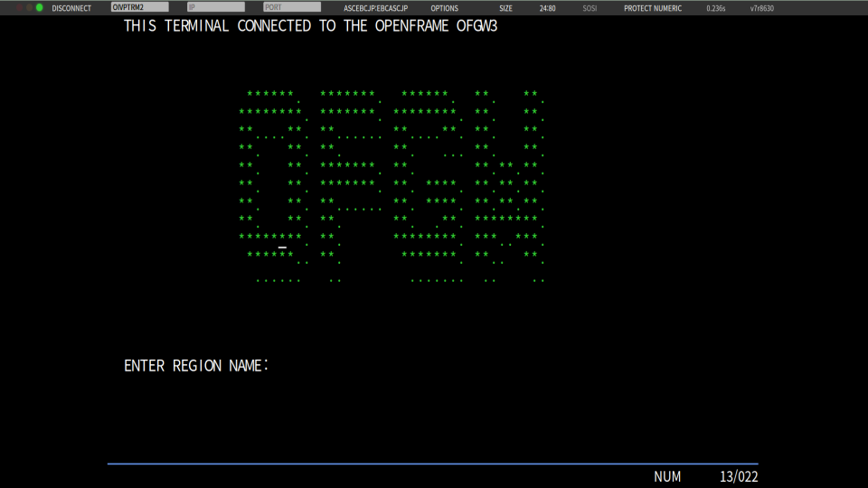
Task: Click into the PORT field
Action: pyautogui.click(x=291, y=7)
